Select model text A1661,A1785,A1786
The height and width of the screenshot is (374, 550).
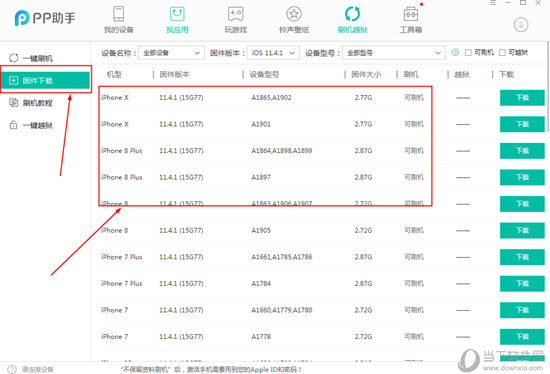point(282,257)
